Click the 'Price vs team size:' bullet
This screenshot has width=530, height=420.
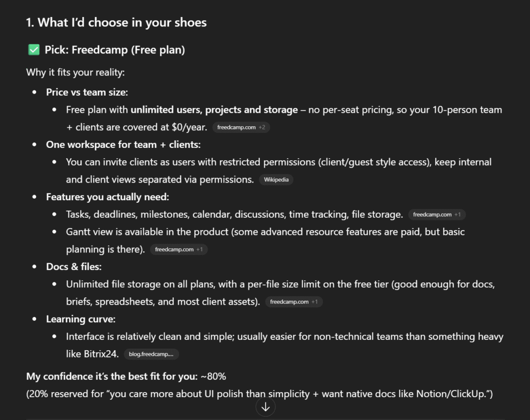87,92
